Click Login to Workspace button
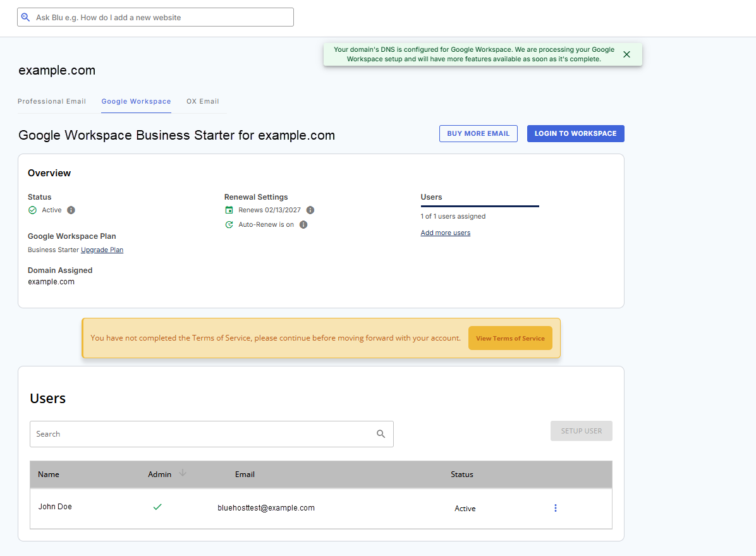The image size is (756, 556). click(575, 133)
